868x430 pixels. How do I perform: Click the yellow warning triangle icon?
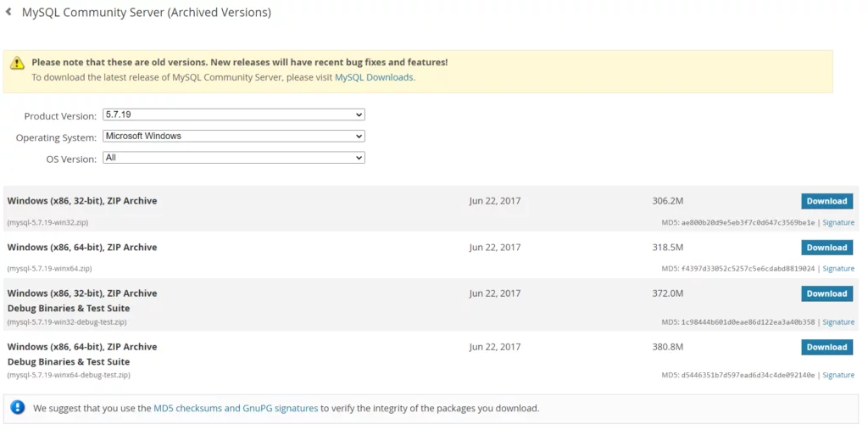point(17,63)
